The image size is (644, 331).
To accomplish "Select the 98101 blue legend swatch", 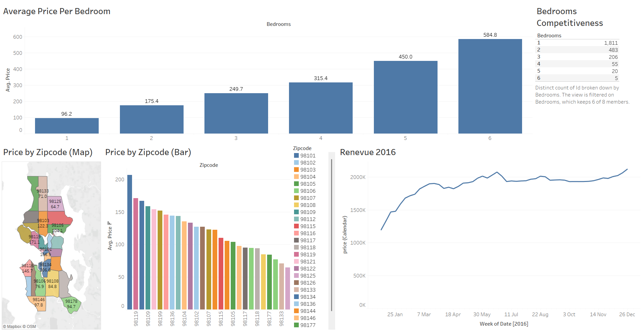I will coord(296,155).
